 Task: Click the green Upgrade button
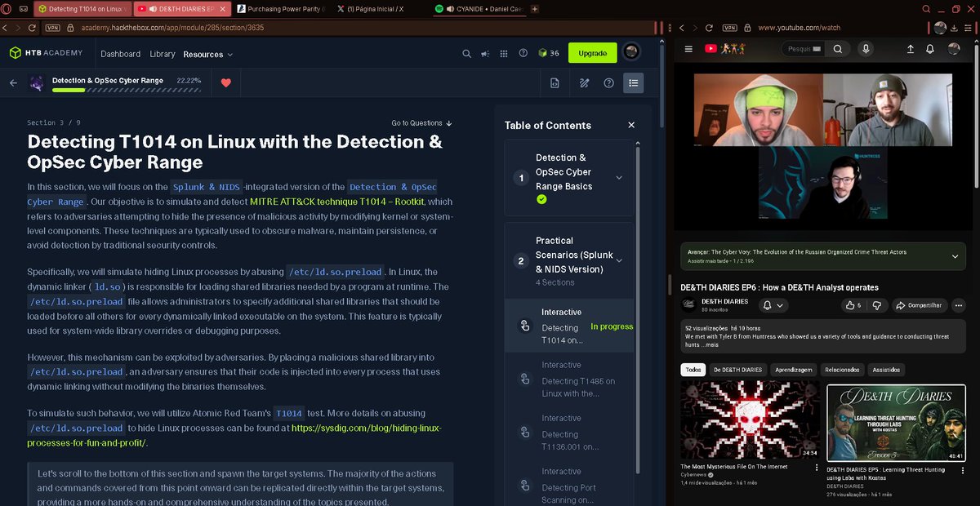[x=593, y=53]
